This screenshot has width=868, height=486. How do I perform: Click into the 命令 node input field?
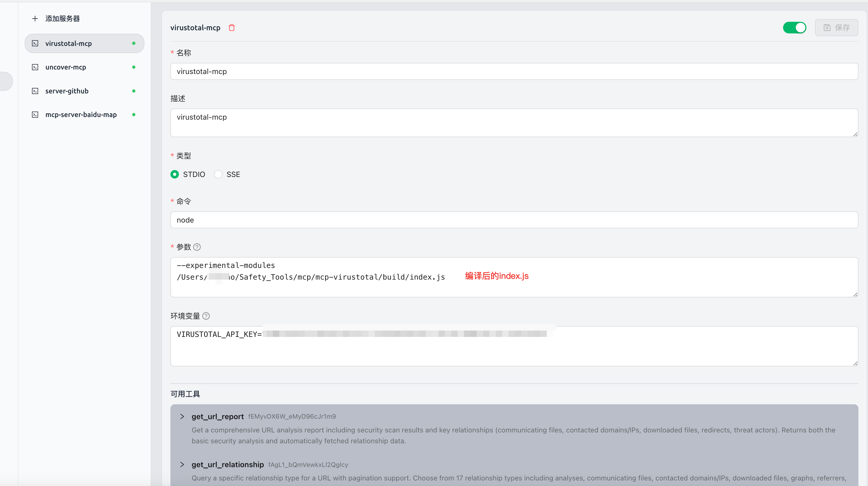coord(514,220)
